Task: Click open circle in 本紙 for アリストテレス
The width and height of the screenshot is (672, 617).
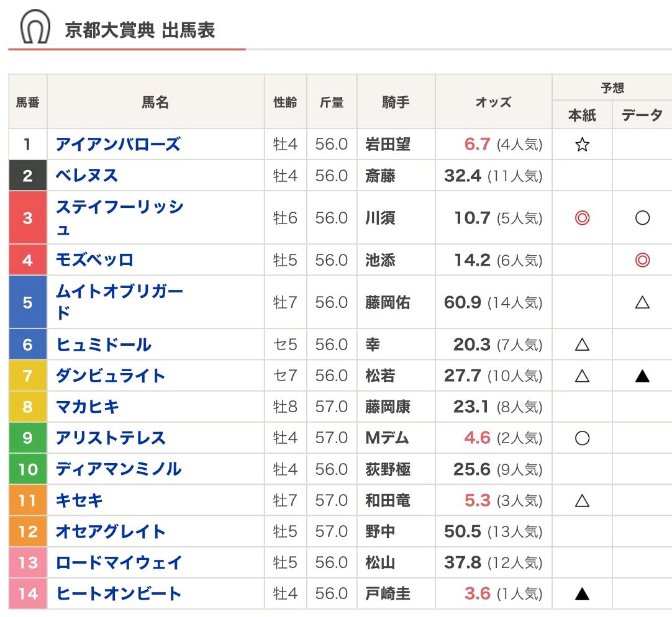Action: click(x=582, y=438)
